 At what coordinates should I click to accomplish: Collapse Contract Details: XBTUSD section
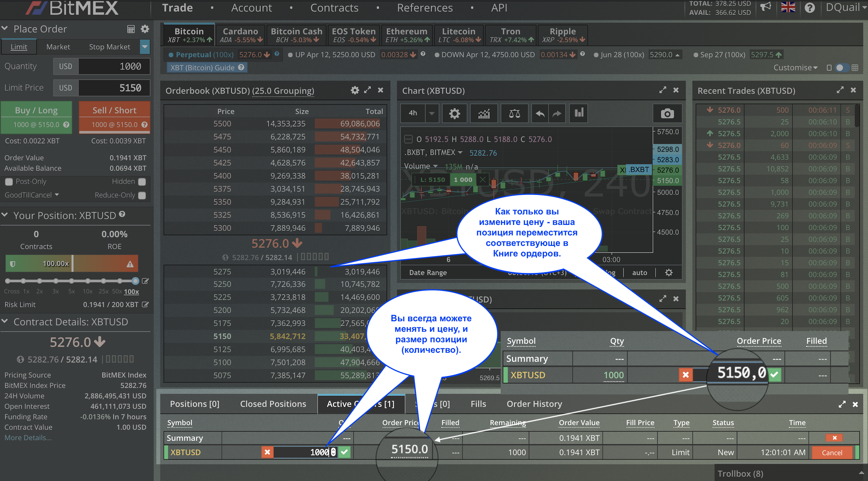click(5, 321)
